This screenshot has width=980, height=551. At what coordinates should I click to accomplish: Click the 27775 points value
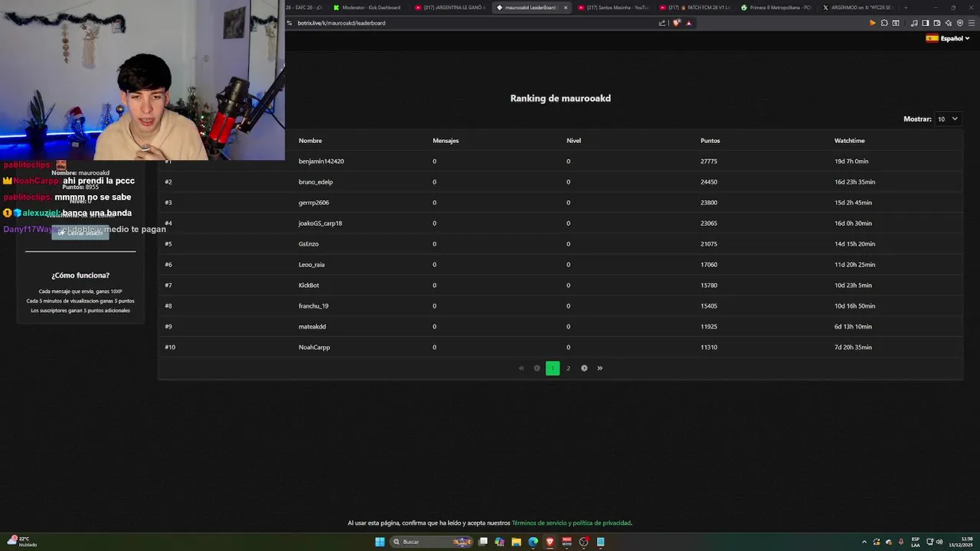click(709, 161)
